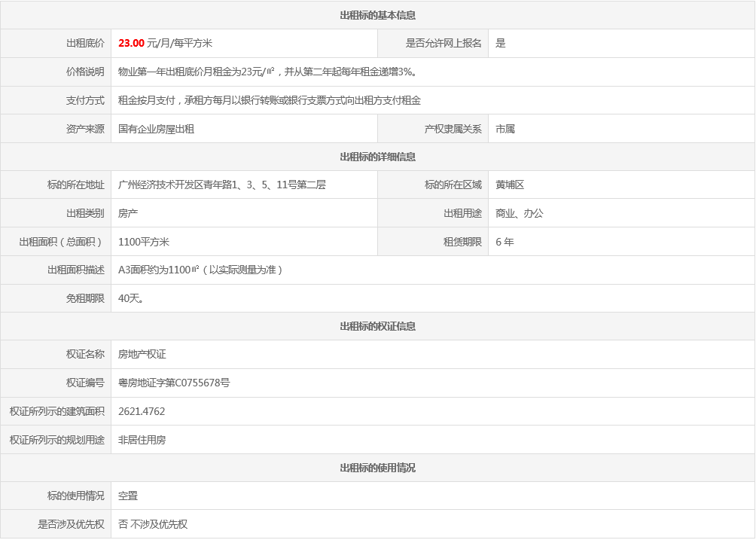The height and width of the screenshot is (540, 756).
Task: Click the 2621.4762 building area value
Action: pyautogui.click(x=142, y=411)
